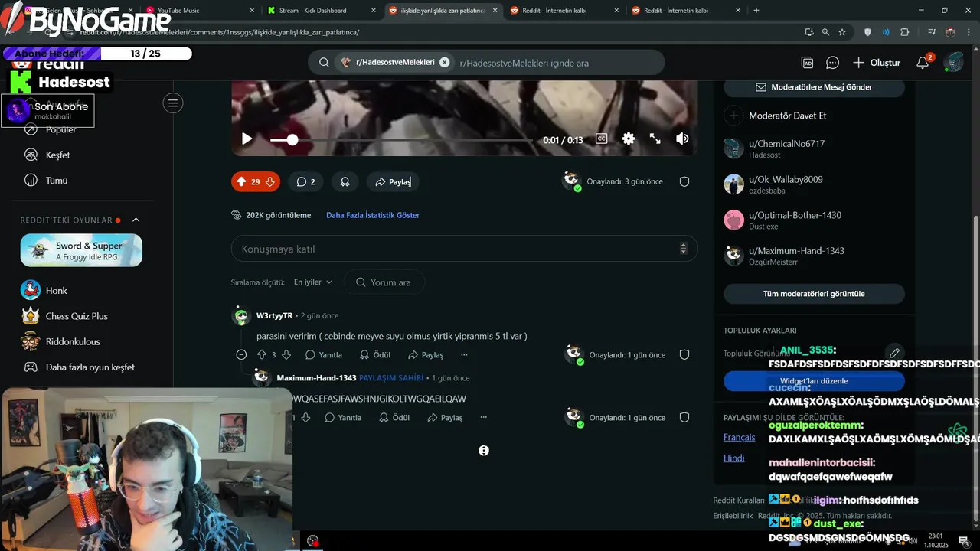The width and height of the screenshot is (980, 551).
Task: Open mod shield on Maximum-Hand-1343's reply
Action: tap(684, 418)
